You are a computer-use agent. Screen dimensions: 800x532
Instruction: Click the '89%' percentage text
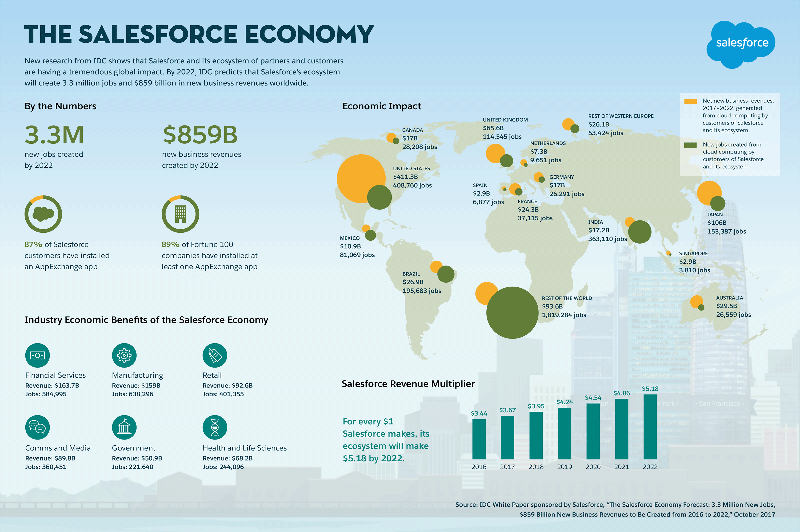(170, 245)
